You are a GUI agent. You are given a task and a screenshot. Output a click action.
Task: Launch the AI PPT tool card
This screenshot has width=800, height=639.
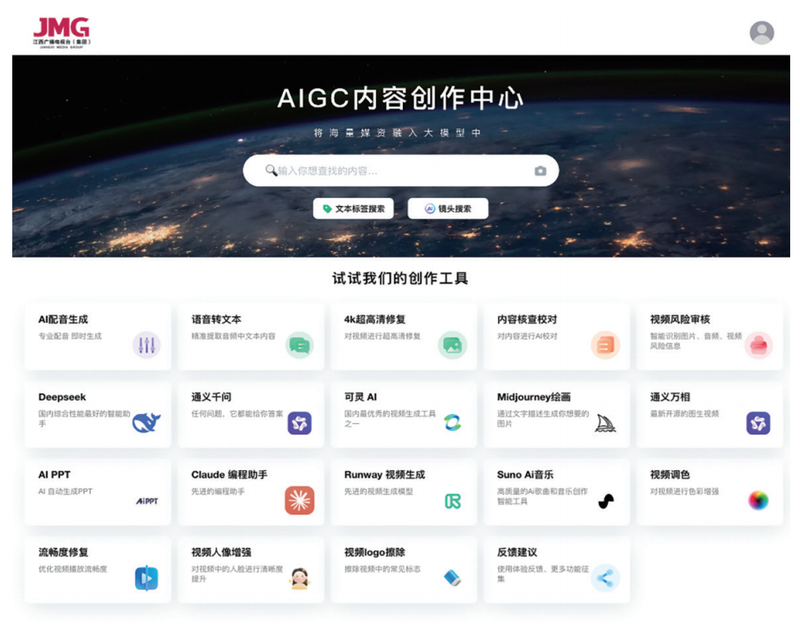97,492
